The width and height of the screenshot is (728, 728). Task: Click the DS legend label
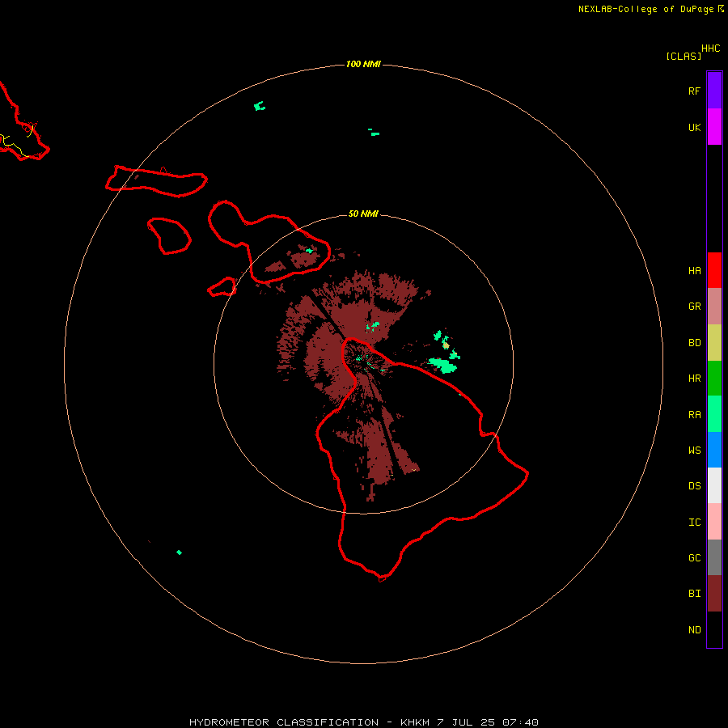[694, 486]
